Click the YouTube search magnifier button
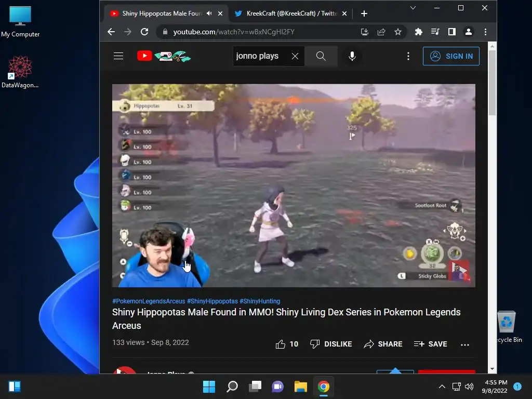 321,56
